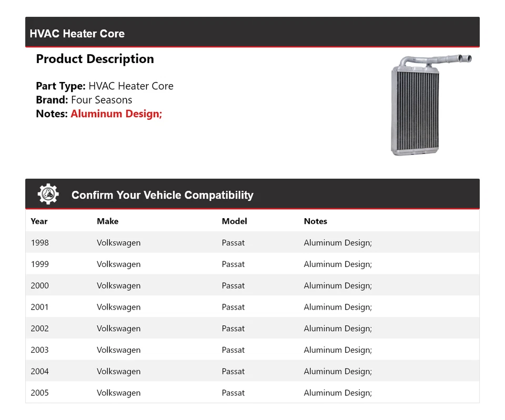Select the 2001 year cell
The width and height of the screenshot is (505, 420).
coord(39,307)
